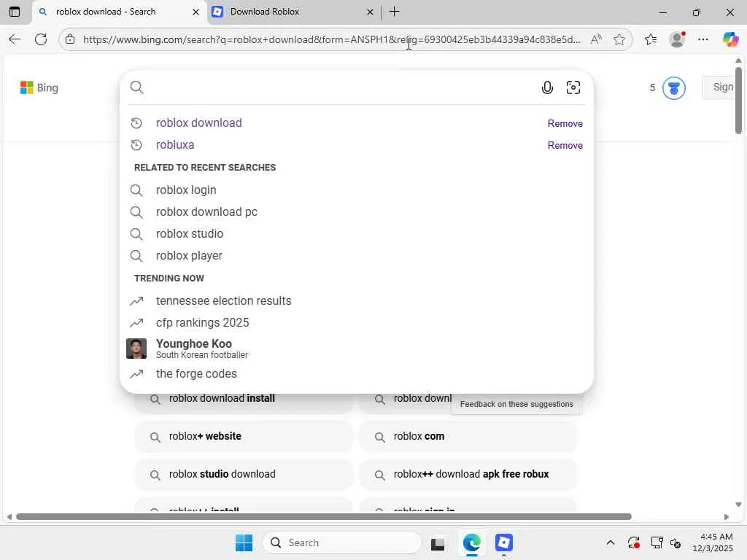Click the Microsoft Rewards medal icon
Viewport: 747px width, 560px height.
(673, 88)
